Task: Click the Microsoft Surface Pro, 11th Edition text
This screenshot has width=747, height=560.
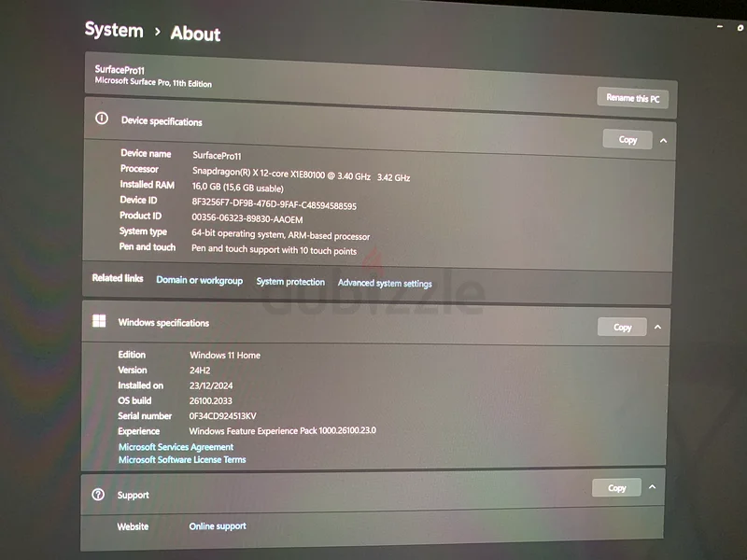Action: coord(153,82)
